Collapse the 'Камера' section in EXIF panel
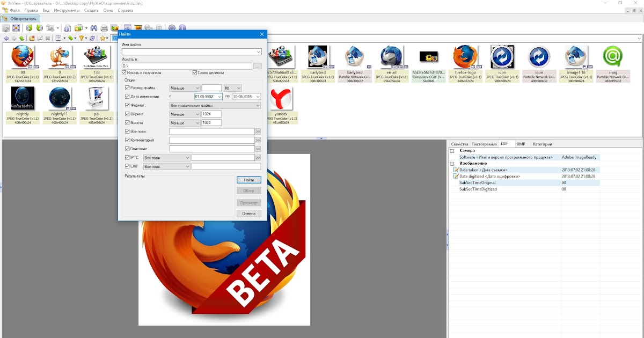 [452, 151]
